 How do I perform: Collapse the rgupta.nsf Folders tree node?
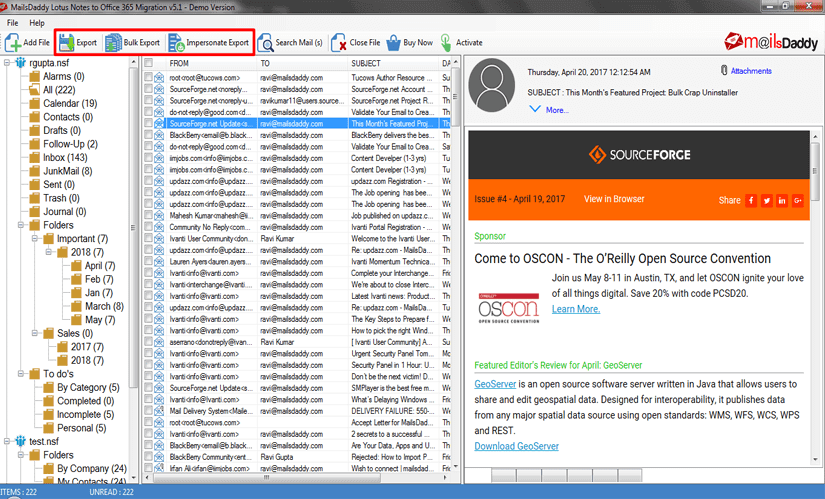coord(21,225)
